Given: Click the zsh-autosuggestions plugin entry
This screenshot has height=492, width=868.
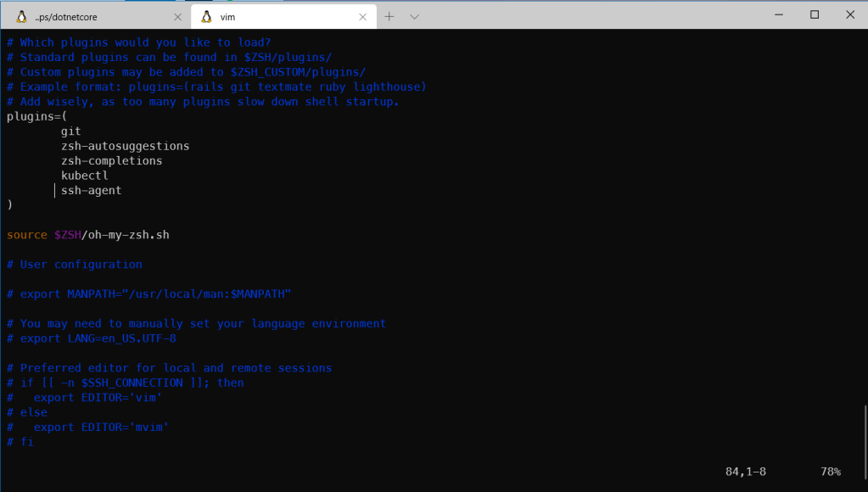Looking at the screenshot, I should (125, 146).
